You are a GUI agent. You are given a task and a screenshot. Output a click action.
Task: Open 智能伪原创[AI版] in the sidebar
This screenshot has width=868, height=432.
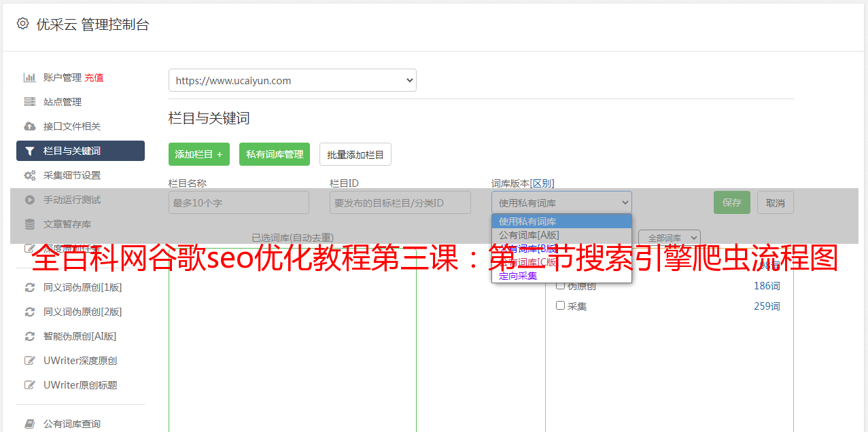pyautogui.click(x=80, y=336)
